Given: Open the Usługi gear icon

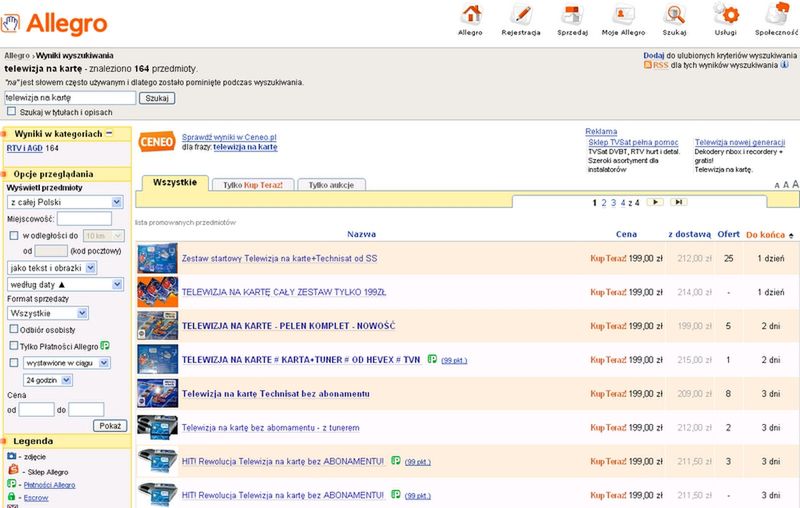Looking at the screenshot, I should 727,14.
